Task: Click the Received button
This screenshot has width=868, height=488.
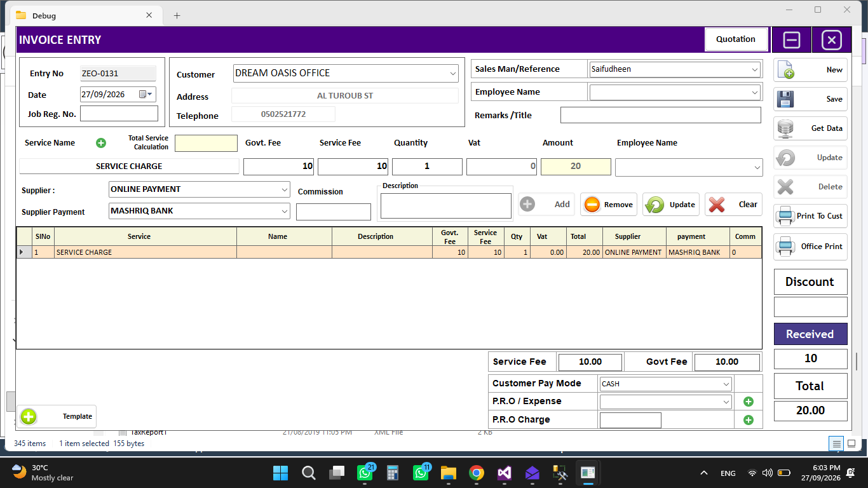Action: point(810,334)
